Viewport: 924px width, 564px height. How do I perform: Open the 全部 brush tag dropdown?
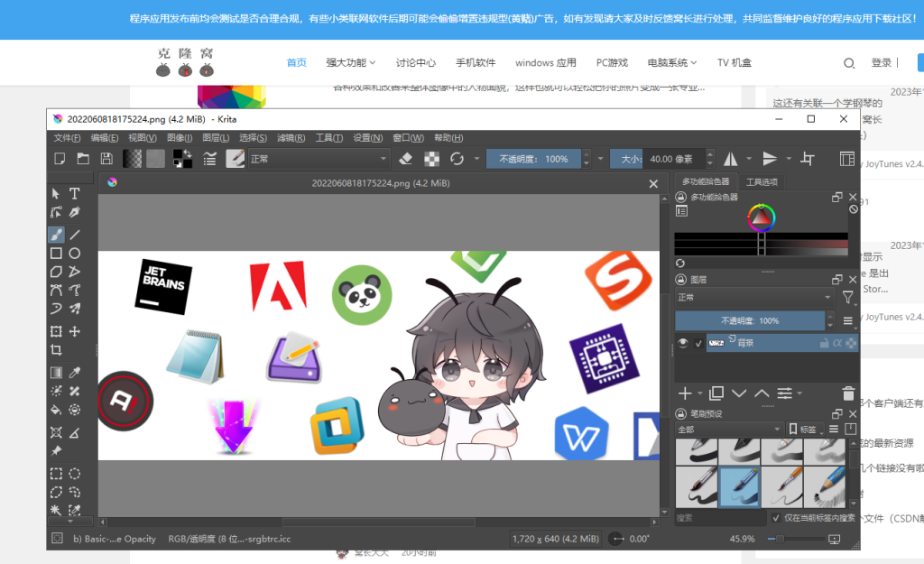click(728, 429)
